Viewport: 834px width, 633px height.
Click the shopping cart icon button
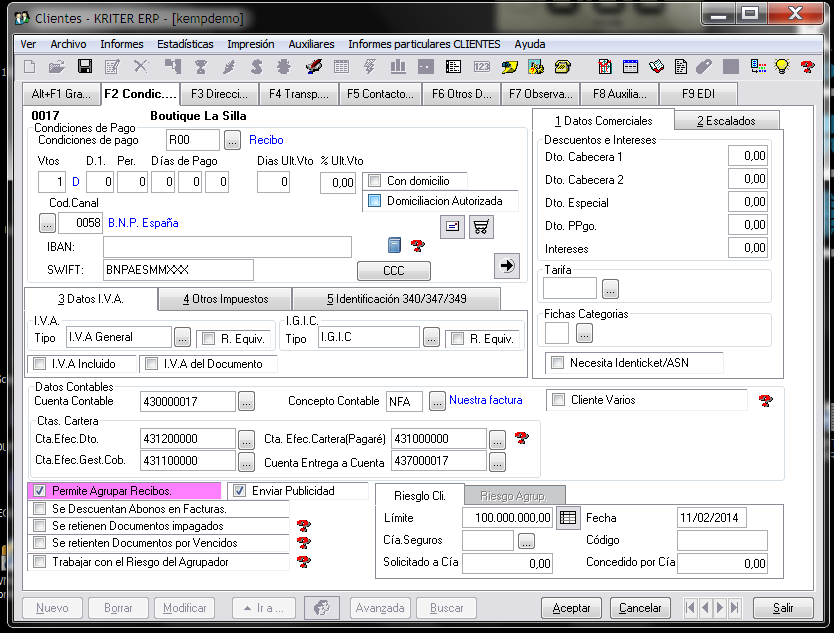point(481,227)
